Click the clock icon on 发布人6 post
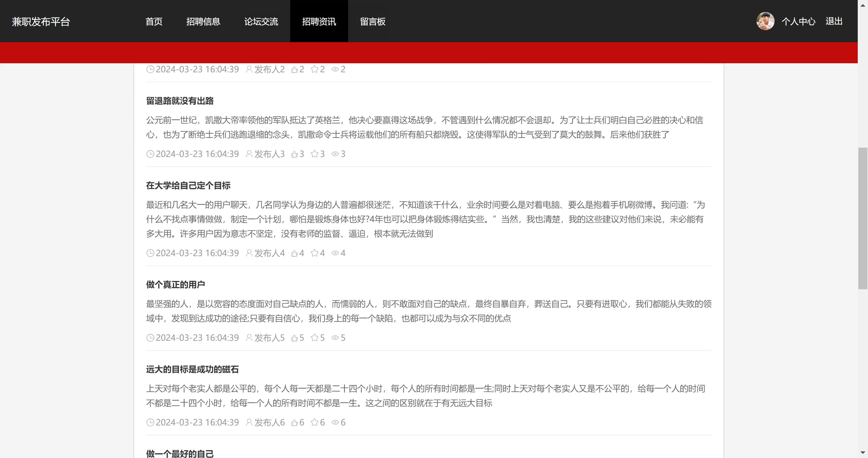The height and width of the screenshot is (458, 868). point(150,423)
